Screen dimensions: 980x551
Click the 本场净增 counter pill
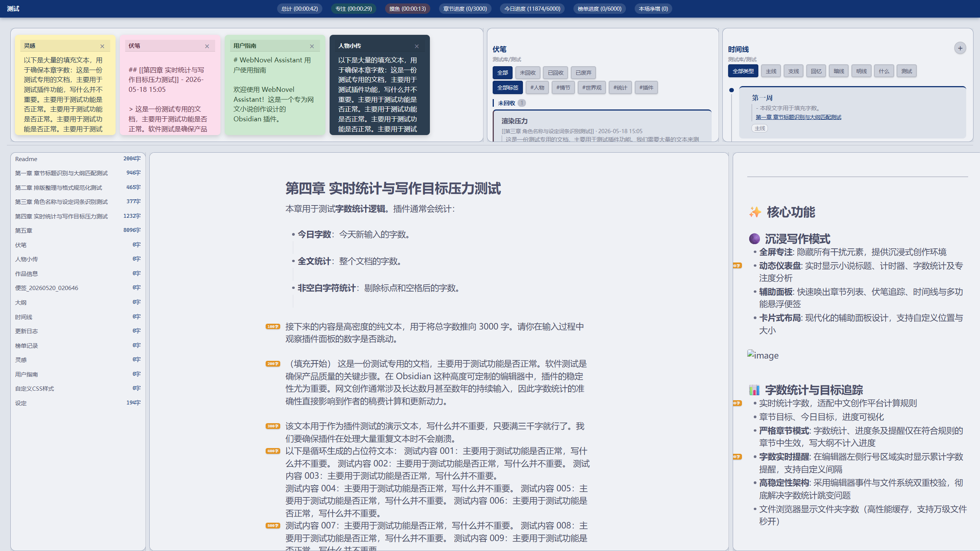click(653, 9)
